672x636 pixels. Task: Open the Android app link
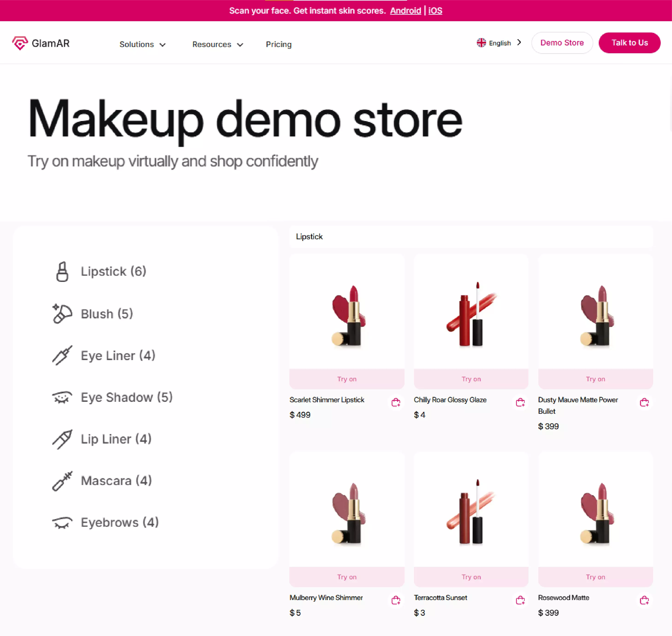(x=405, y=11)
